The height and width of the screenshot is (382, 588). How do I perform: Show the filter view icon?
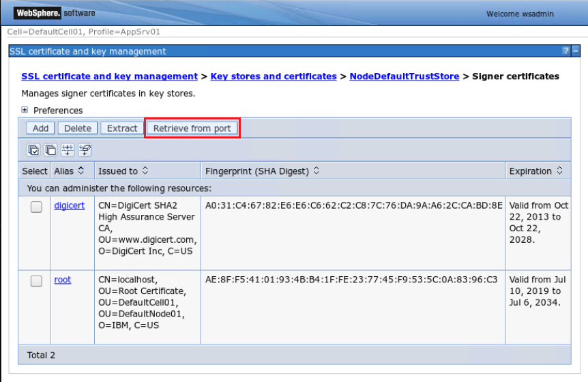[68, 150]
